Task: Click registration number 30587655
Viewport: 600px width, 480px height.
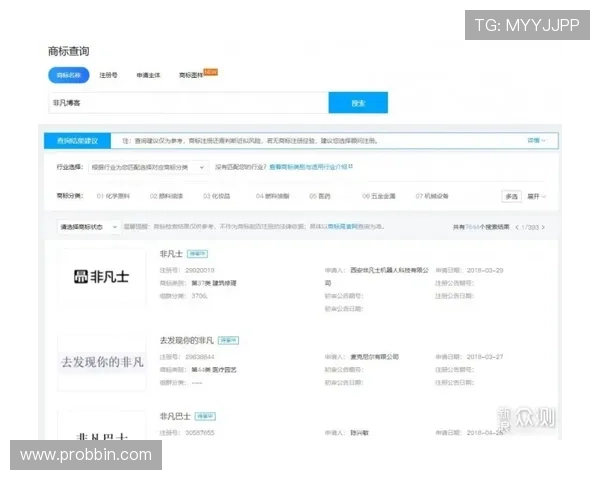Action: click(x=200, y=433)
